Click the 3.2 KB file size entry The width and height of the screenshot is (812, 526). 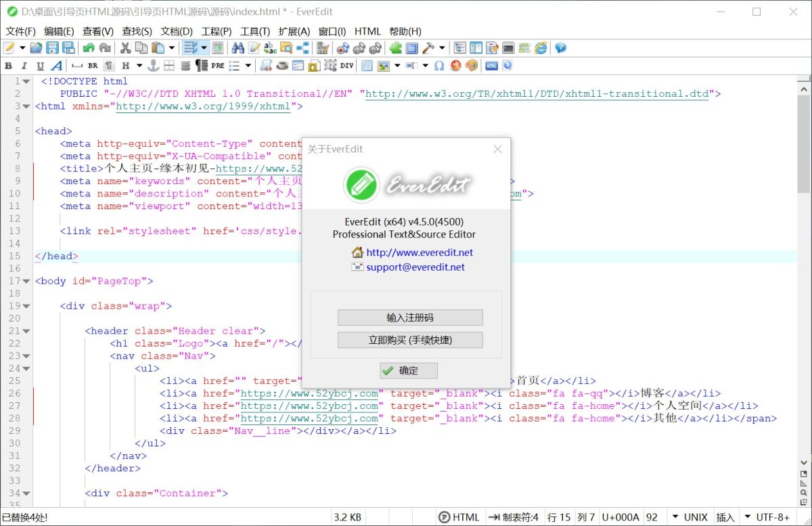click(347, 517)
